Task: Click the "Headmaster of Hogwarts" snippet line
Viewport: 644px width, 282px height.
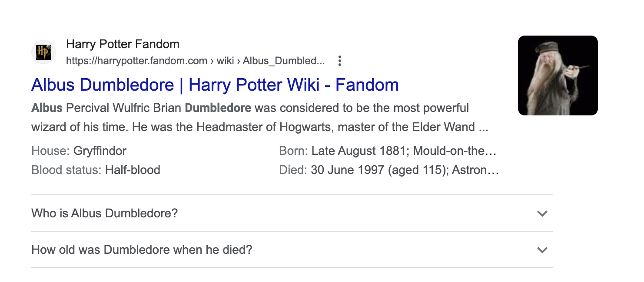Action: 260,128
